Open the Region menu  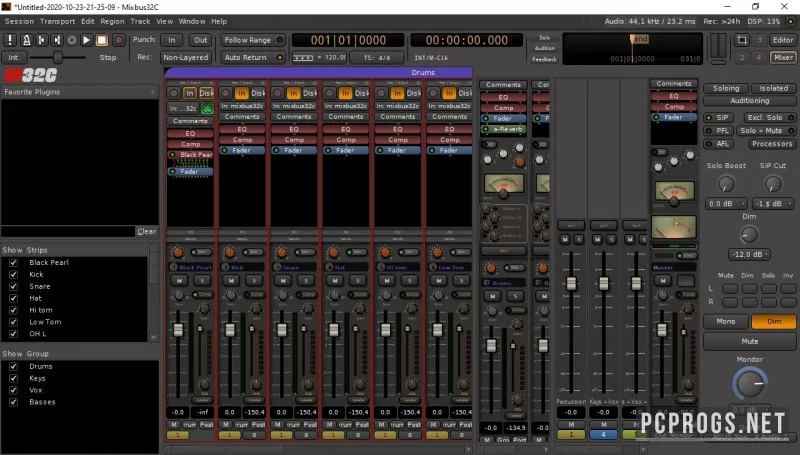coord(112,21)
